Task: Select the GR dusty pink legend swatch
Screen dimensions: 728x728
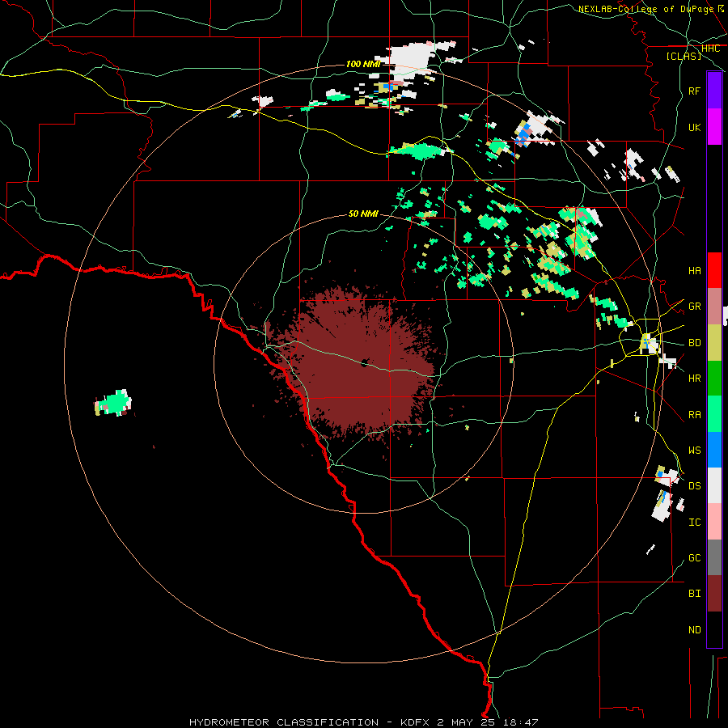Action: tap(714, 307)
